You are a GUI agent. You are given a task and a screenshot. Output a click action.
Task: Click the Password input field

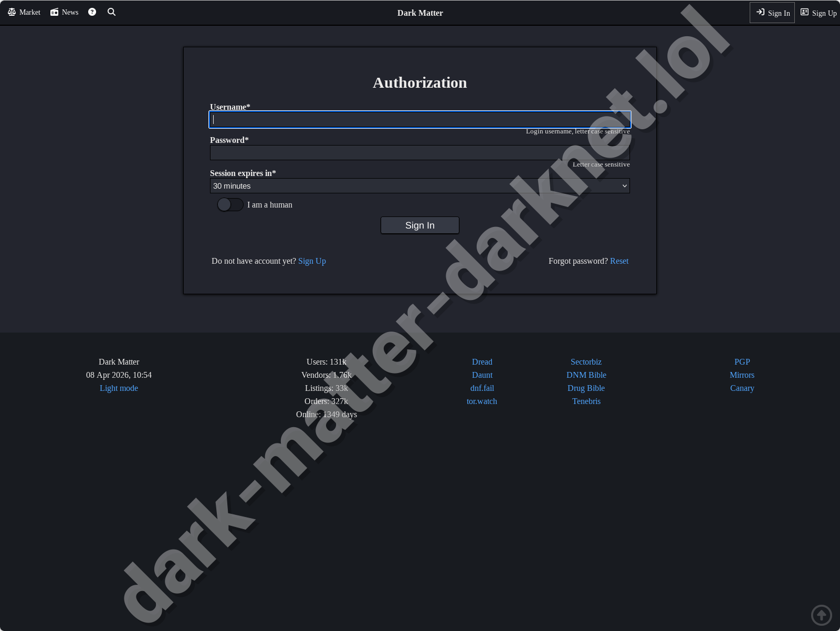coord(419,152)
